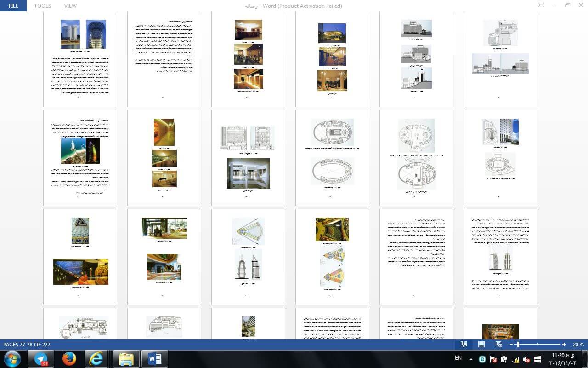Open File Explorer from the taskbar
The image size is (588, 368).
click(x=125, y=359)
